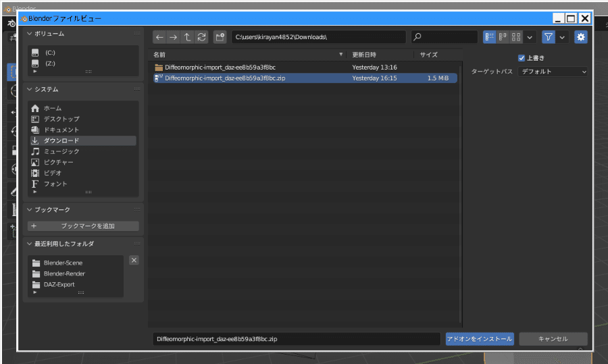Minimize the Blender file view window
Screen dimensions: 608x364
pyautogui.click(x=557, y=18)
